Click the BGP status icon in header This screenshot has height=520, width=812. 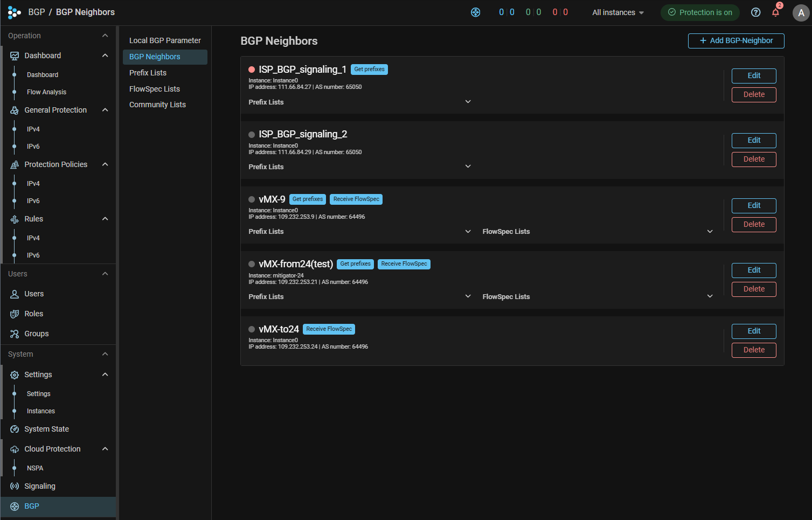click(x=475, y=12)
